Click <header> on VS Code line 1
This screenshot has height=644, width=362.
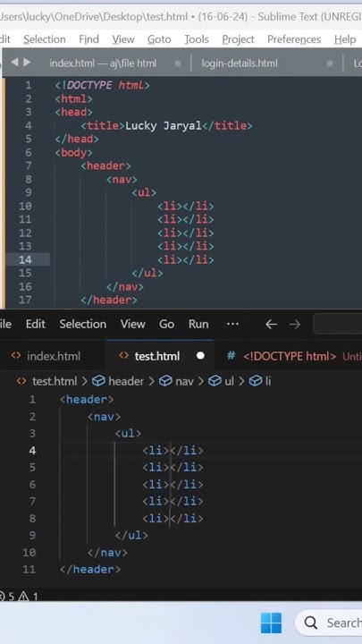pos(87,399)
